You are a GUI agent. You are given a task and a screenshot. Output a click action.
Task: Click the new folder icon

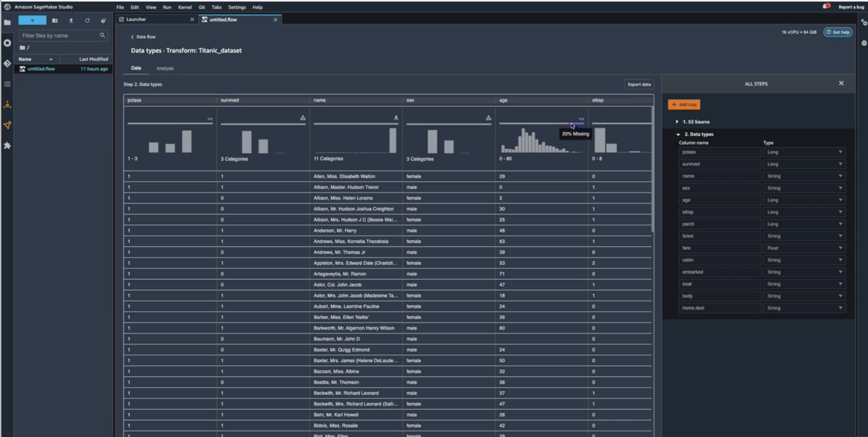pyautogui.click(x=55, y=20)
